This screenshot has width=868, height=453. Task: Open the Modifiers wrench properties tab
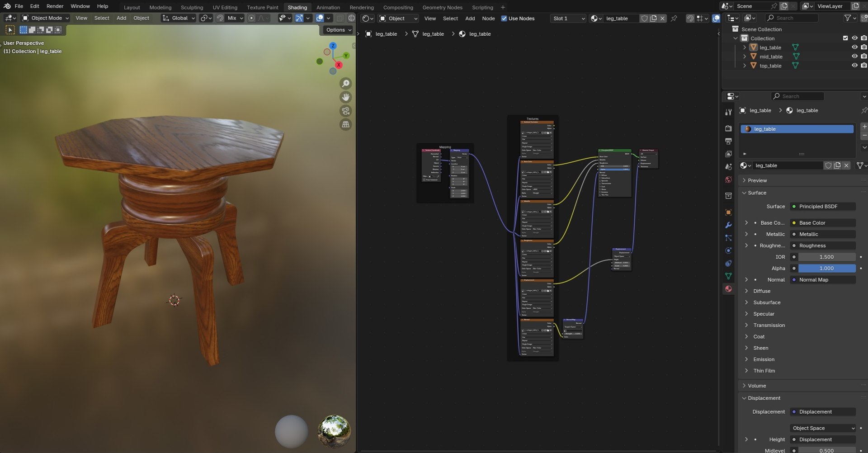pos(728,225)
